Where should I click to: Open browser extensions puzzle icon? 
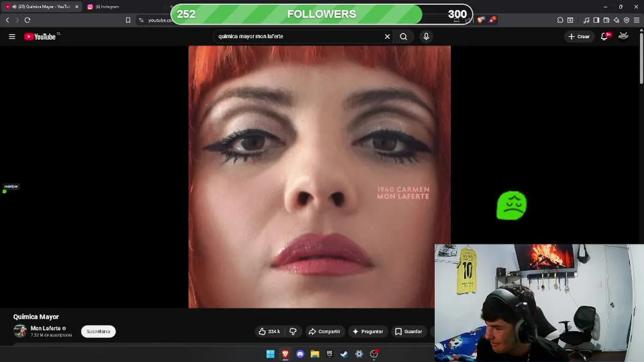560,20
